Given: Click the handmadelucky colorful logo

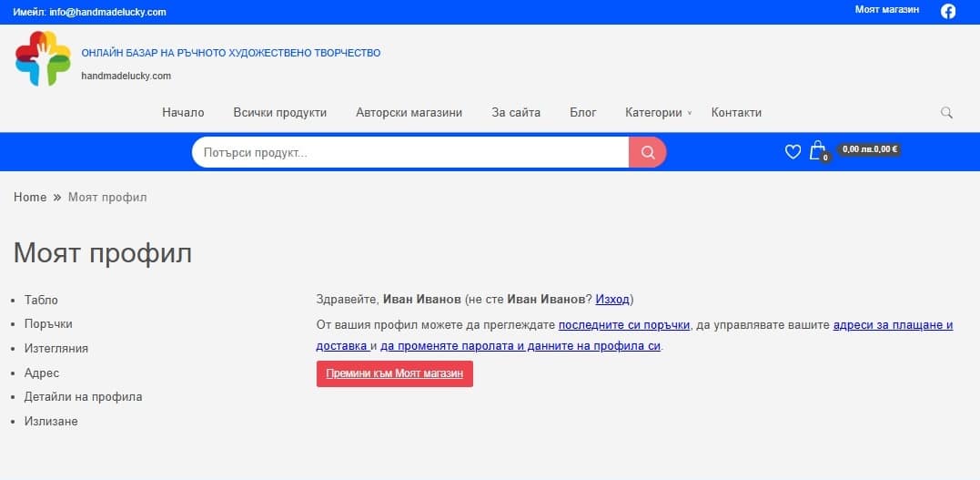Looking at the screenshot, I should [x=43, y=58].
